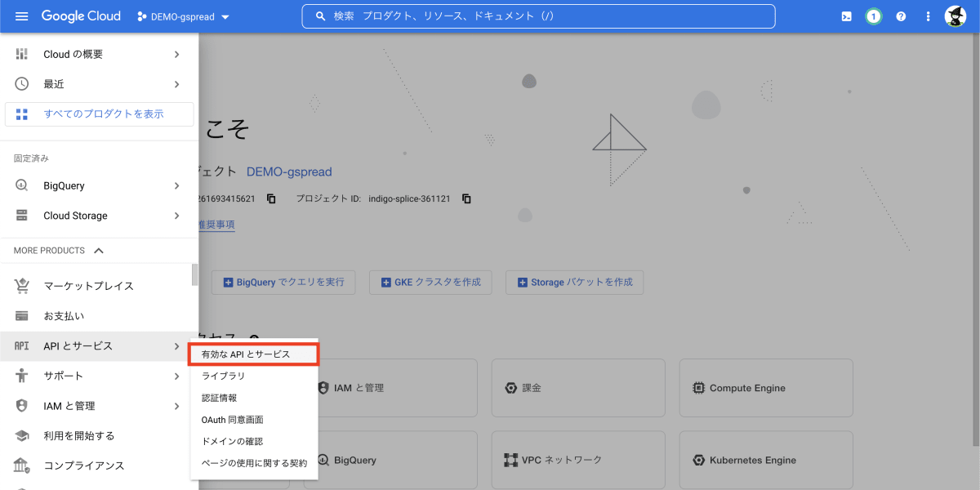980x490 pixels.
Task: Click the magnifier search icon
Action: 320,16
